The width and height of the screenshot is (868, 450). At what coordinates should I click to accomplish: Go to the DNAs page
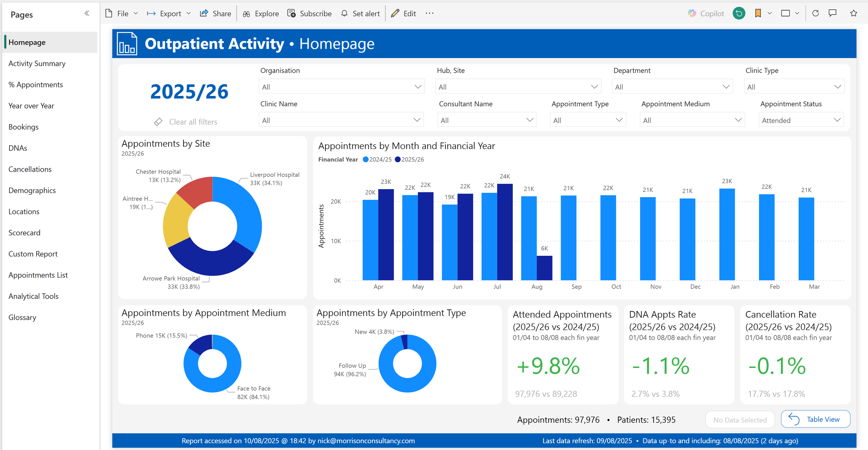(x=18, y=148)
